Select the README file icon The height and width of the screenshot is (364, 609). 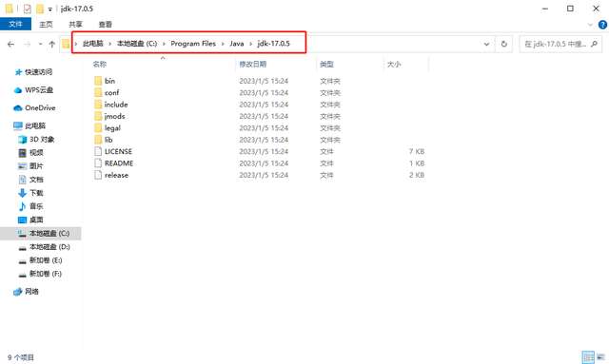tap(98, 163)
